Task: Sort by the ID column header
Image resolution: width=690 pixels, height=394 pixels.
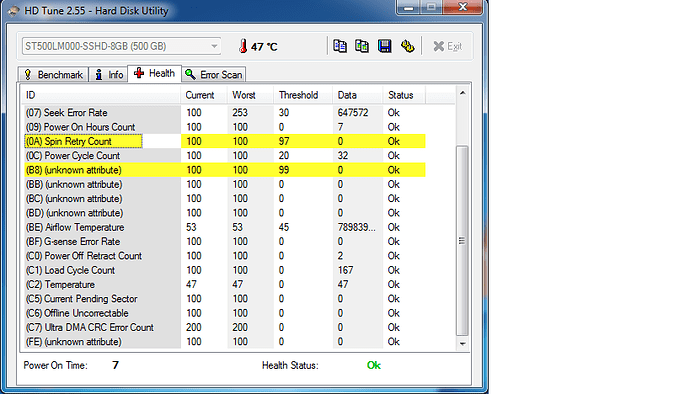Action: (x=100, y=95)
